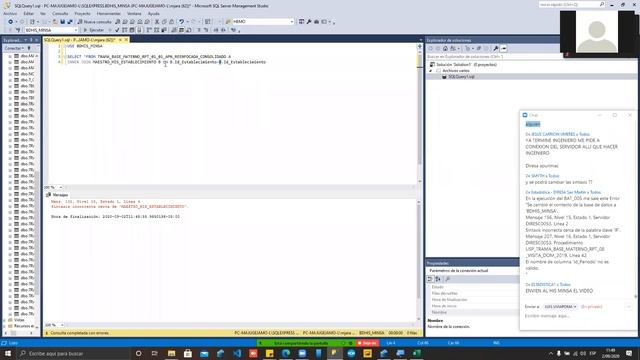Screen dimensions: 640x360
Task: Click the Cortana circle icon on taskbar
Action: (138, 353)
